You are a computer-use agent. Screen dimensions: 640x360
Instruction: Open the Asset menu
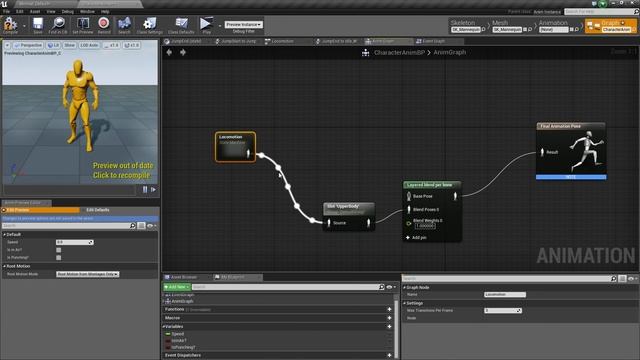coord(35,11)
